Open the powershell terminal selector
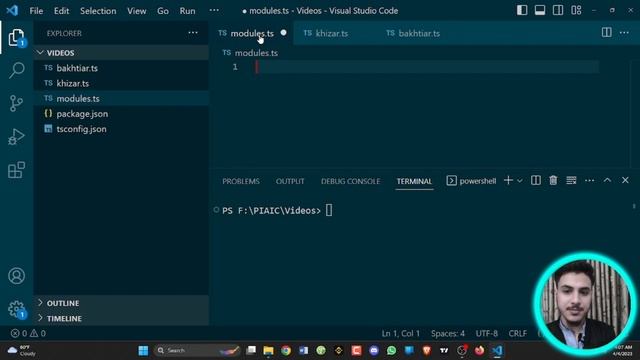Screen dimensions: 640x360 471,181
